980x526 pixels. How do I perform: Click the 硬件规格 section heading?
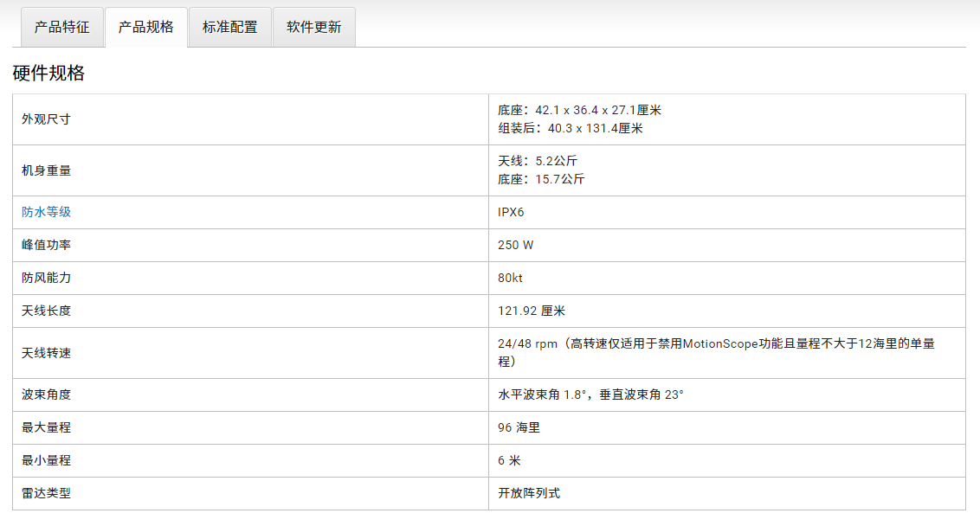[48, 74]
